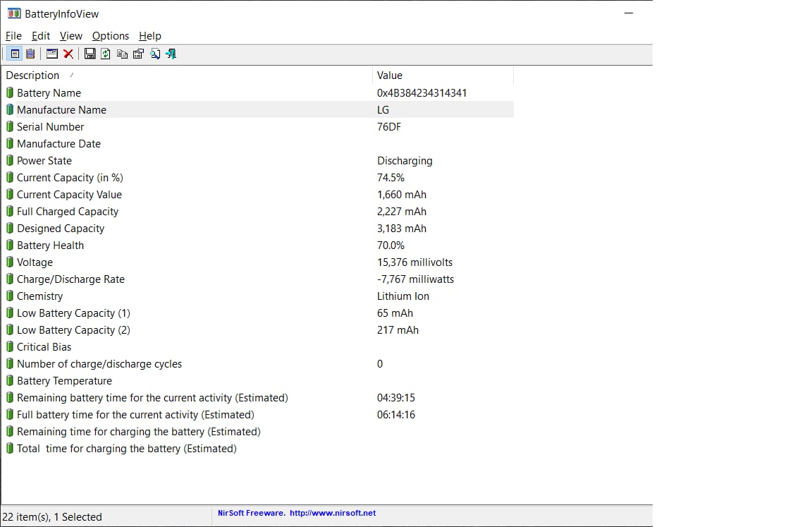Select the Low Battery Capacity (2) label

coord(73,330)
